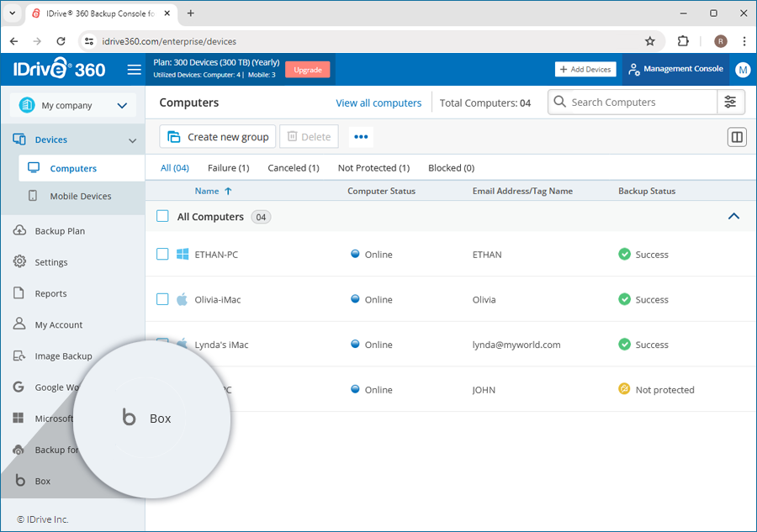Click the Success icon in ETHAN-PC row

(x=624, y=254)
